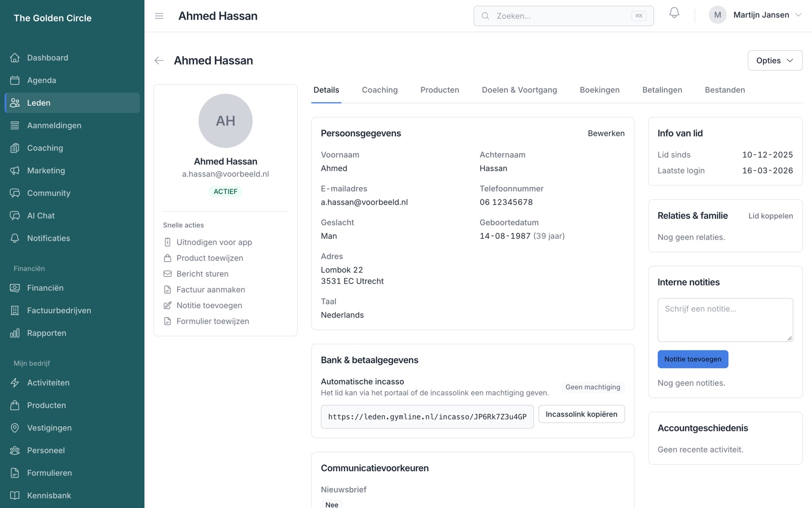
Task: Click the Community chat icon
Action: click(x=15, y=193)
